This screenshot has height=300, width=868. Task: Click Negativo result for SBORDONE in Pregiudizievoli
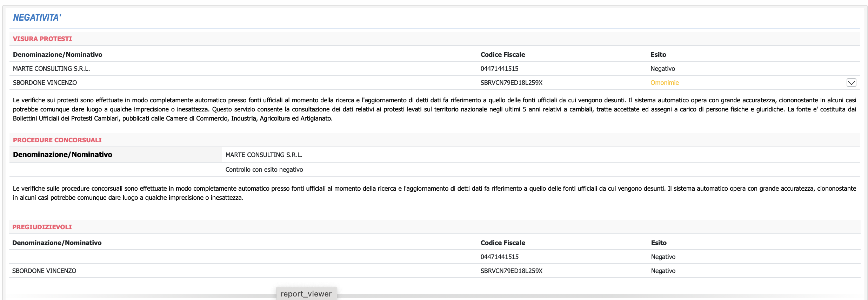coord(663,271)
